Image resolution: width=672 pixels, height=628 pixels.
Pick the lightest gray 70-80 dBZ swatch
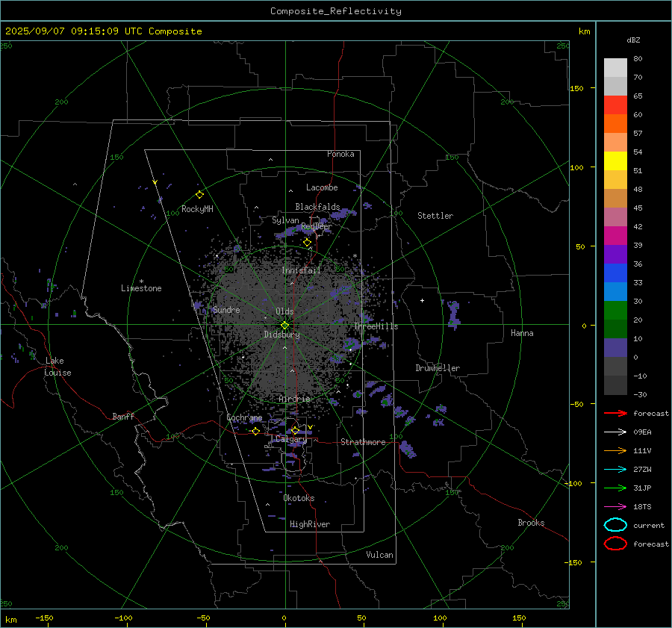[615, 68]
